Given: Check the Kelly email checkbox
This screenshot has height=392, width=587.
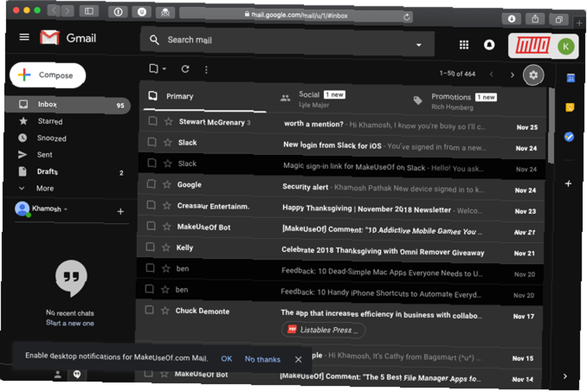Looking at the screenshot, I should 150,246.
